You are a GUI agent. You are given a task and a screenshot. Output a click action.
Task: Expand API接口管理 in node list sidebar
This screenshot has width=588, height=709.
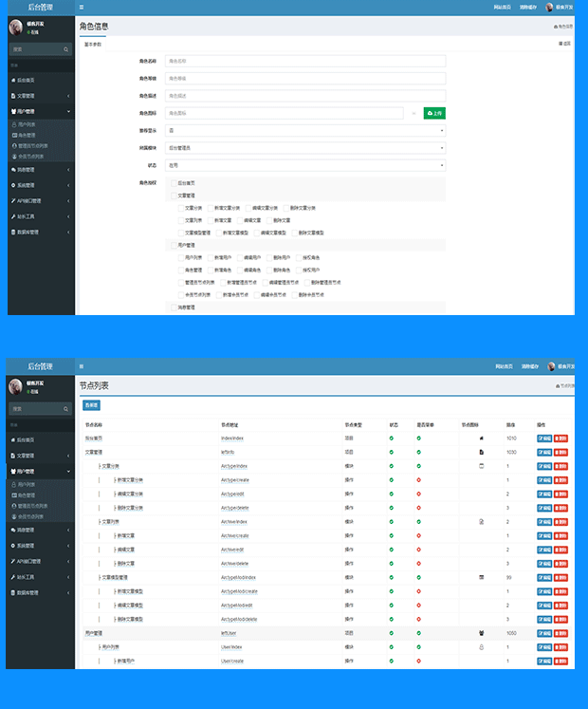pos(41,561)
